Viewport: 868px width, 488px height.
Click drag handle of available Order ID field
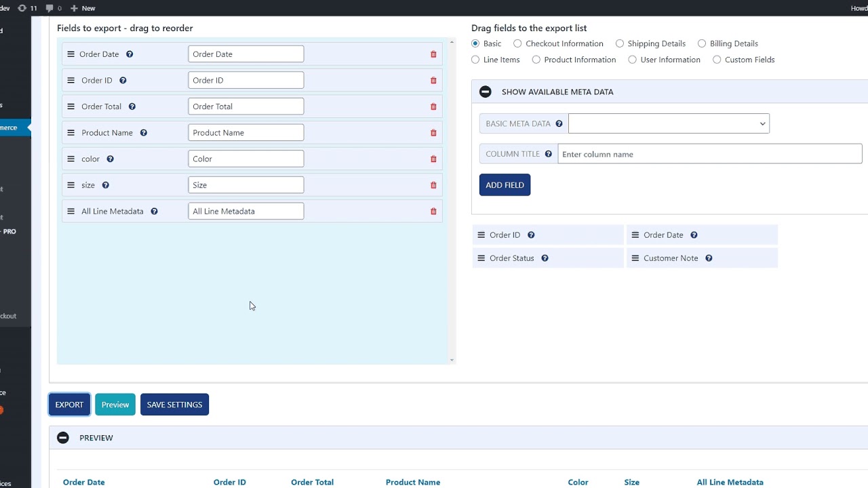[x=481, y=235]
